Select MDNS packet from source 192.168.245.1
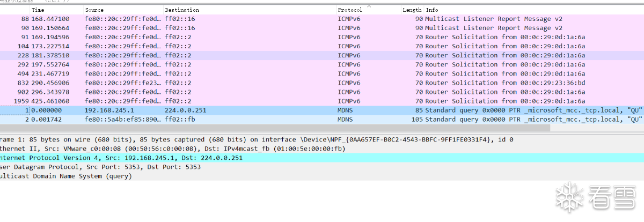Viewport: 644px width, 222px height. point(322,110)
